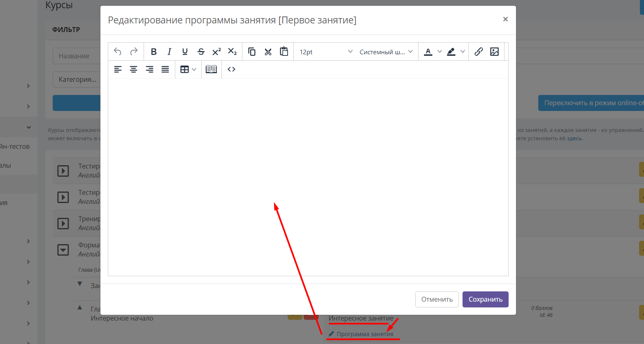Click the open book icon
Screen dimensions: 644x344
211,69
